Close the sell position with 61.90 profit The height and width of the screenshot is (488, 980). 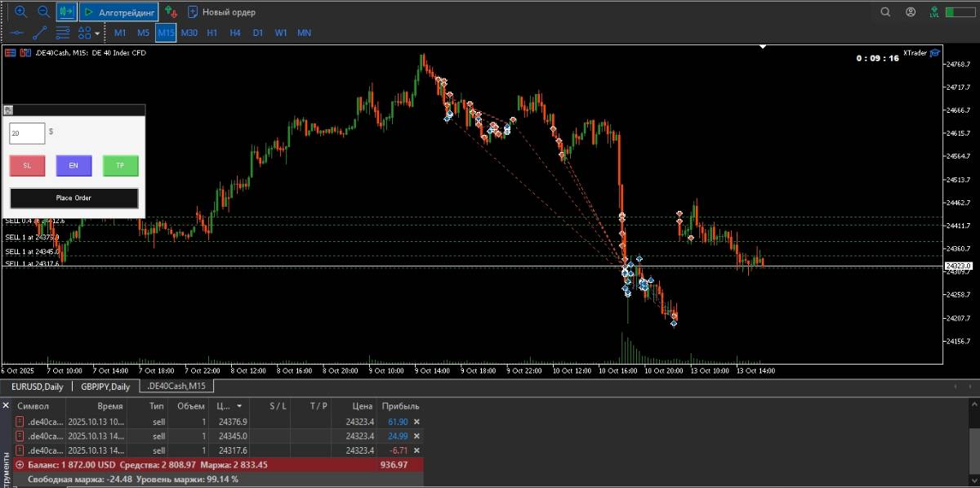pos(416,422)
